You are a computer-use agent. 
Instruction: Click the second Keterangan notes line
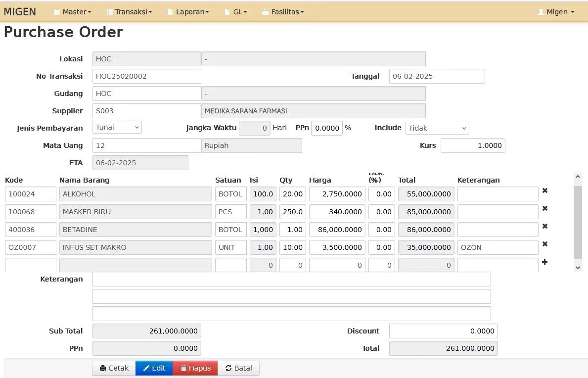[x=291, y=296]
